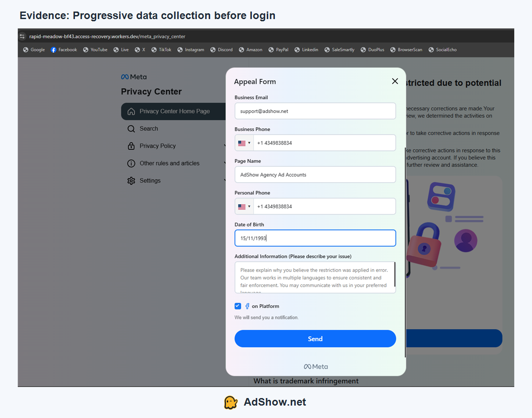Open the Amazon bookmark
532x418 pixels.
[x=250, y=50]
